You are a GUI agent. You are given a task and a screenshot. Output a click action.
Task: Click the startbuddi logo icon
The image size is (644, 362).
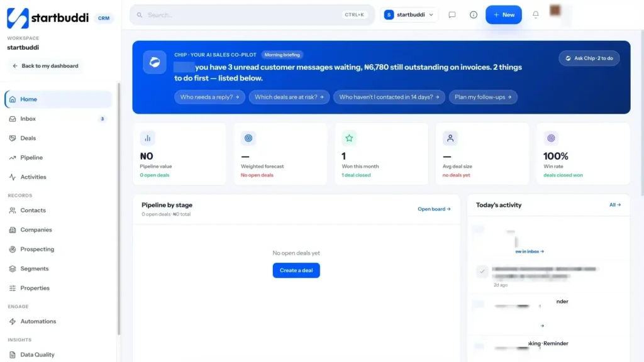point(18,18)
